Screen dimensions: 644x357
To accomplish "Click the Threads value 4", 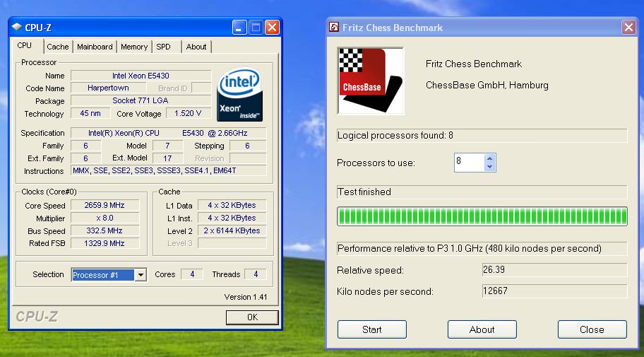I will click(x=256, y=274).
